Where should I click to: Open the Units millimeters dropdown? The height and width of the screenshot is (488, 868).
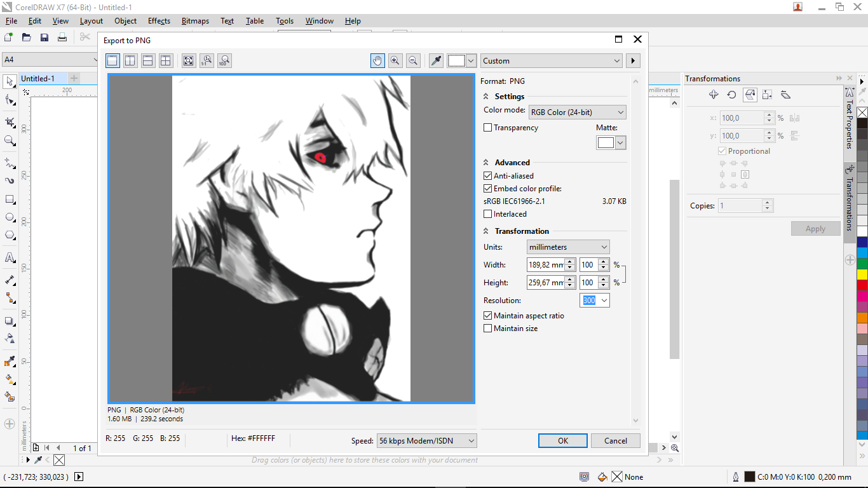pyautogui.click(x=568, y=247)
